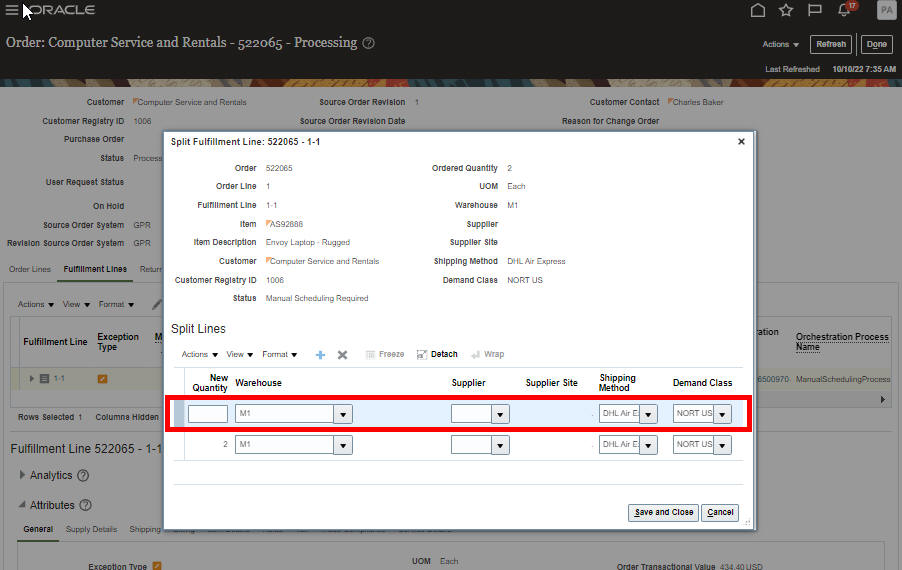902x570 pixels.
Task: Open Supplier dropdown in quantity 2 row
Action: pos(500,445)
